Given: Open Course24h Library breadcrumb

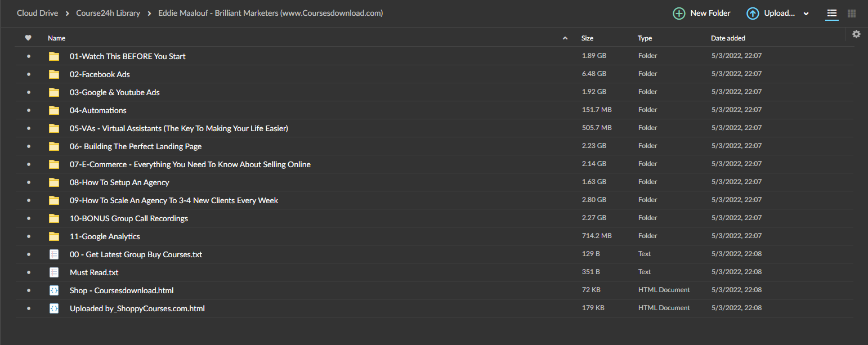Looking at the screenshot, I should 108,13.
